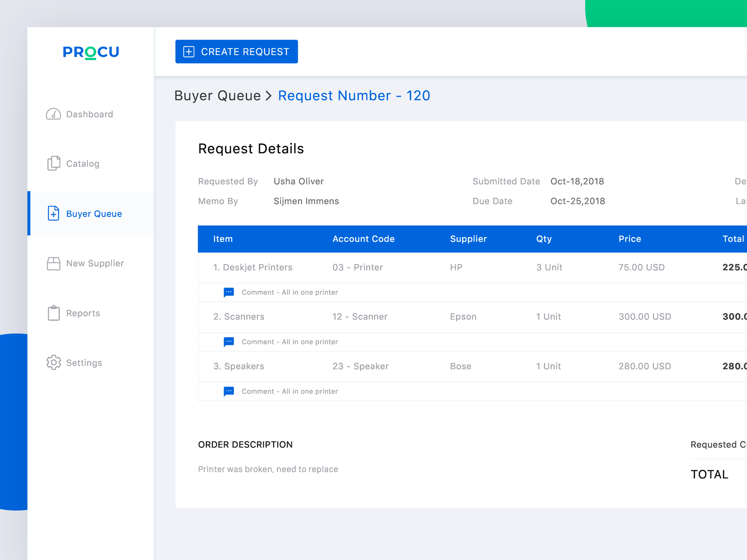
Task: Click the Create Request button
Action: pos(237,51)
